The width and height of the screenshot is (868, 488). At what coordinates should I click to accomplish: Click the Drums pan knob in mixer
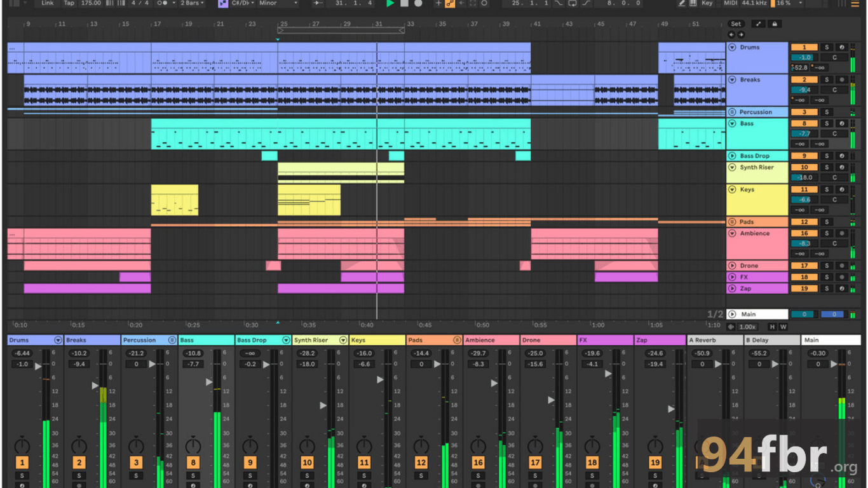pos(22,445)
